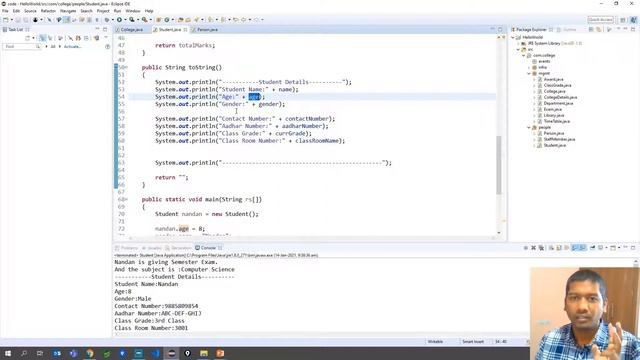Open the Source menu
Viewport: 640px width, 360px height.
tap(30, 11)
